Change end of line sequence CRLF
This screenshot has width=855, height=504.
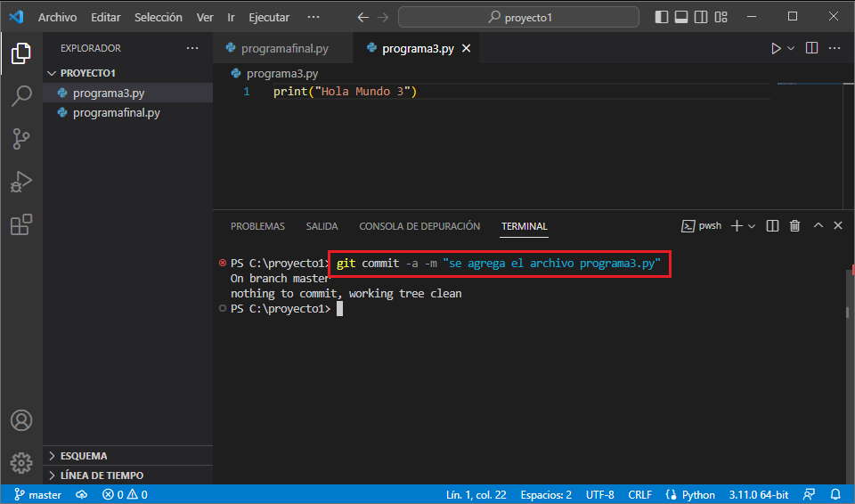pos(639,495)
